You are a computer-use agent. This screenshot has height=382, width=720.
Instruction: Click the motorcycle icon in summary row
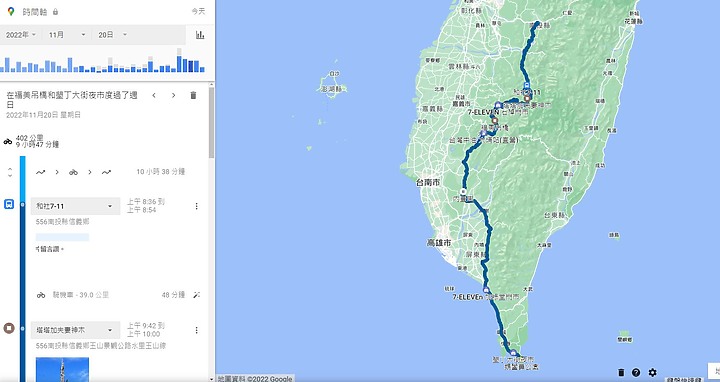(73, 172)
